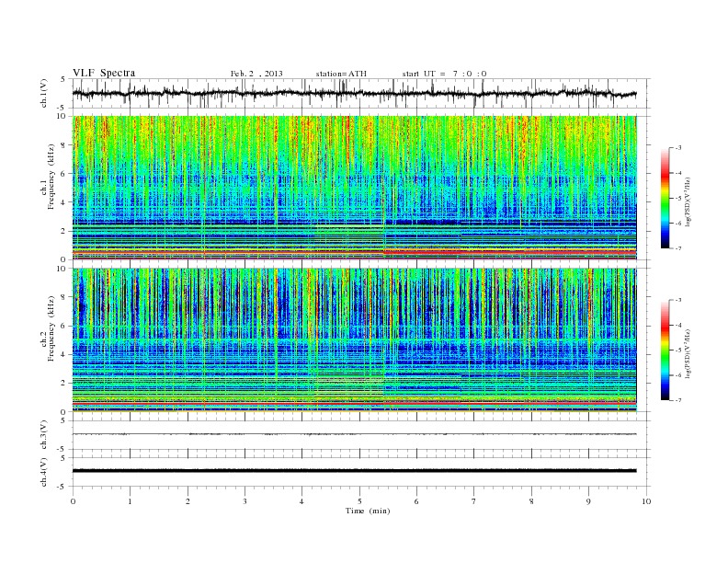The height and width of the screenshot is (563, 728).
Task: Click inside the ch.1 frequency spectrogram panel
Action: point(354,188)
